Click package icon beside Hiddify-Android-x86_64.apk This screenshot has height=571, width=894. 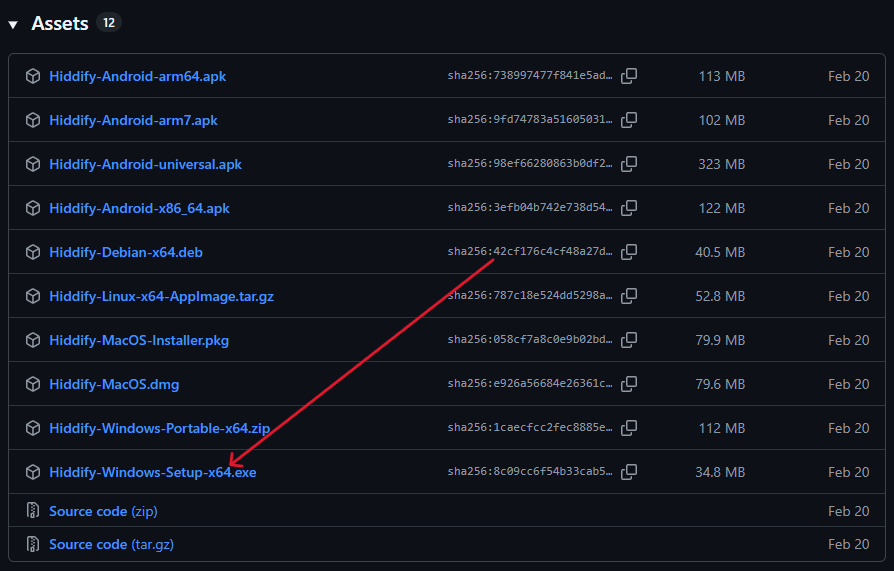coord(33,208)
